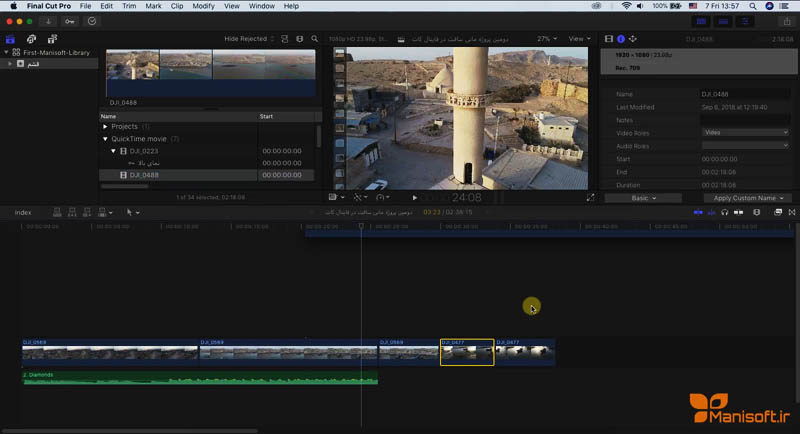Click the Video Roles dropdown in inspector
The height and width of the screenshot is (434, 800).
745,133
